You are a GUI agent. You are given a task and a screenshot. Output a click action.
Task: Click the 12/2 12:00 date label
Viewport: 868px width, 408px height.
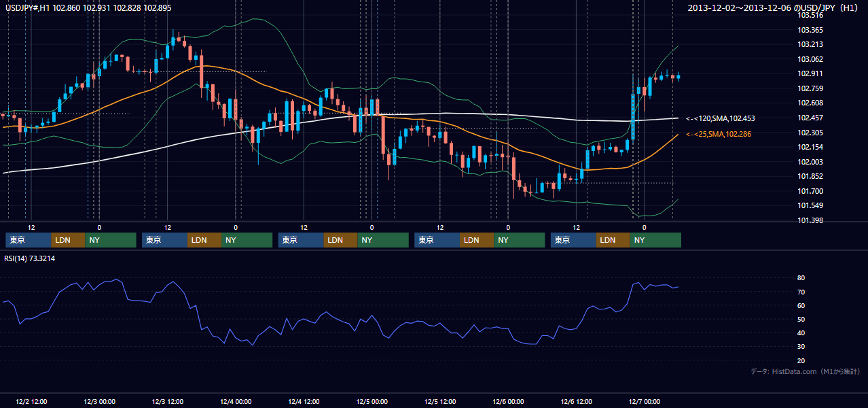click(31, 402)
